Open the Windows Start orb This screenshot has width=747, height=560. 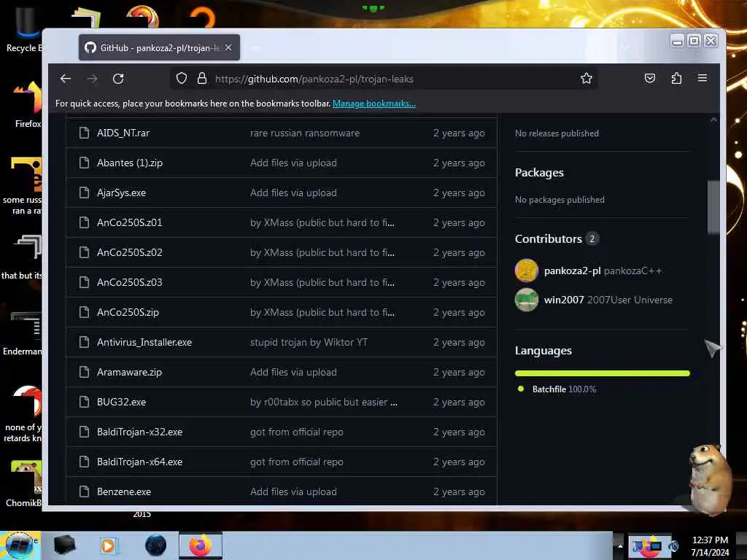(x=20, y=545)
